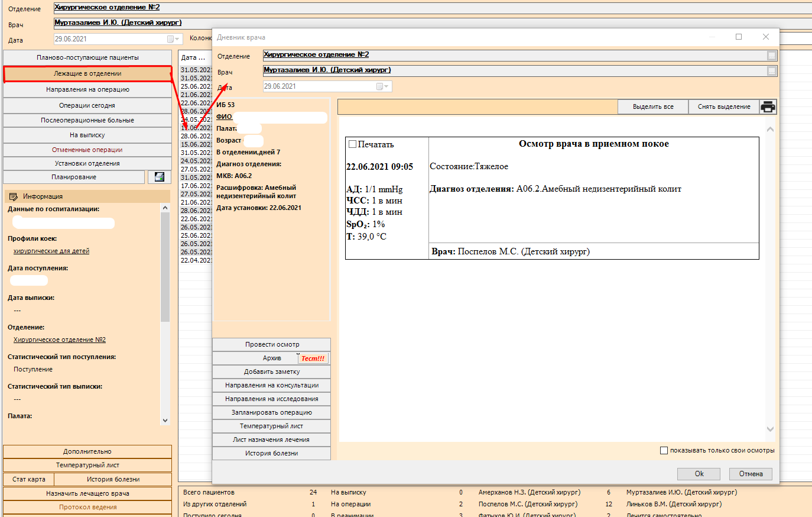Click Всего пациентов statistic entry

pos(209,492)
